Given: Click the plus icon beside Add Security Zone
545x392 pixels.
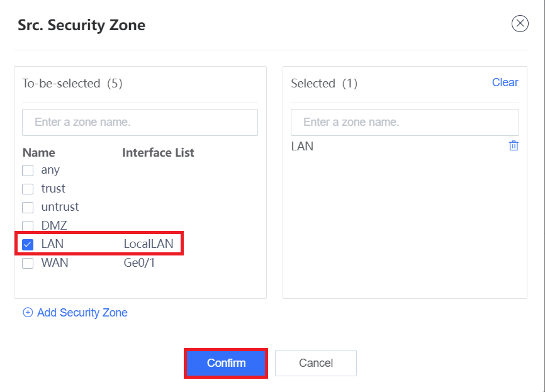Looking at the screenshot, I should pos(28,313).
